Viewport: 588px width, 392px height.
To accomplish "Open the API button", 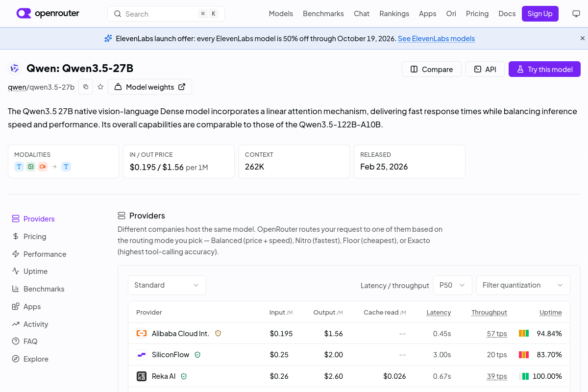I will (x=485, y=69).
